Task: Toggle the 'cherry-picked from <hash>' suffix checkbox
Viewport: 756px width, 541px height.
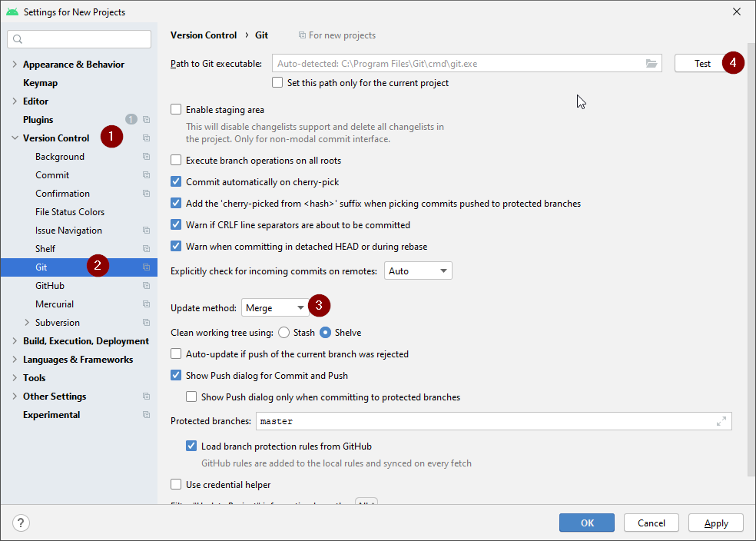Action: click(x=176, y=203)
